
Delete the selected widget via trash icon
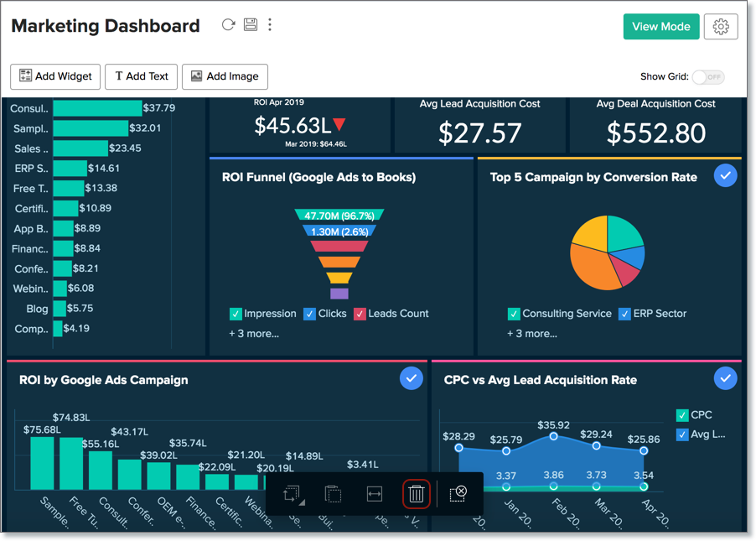416,495
